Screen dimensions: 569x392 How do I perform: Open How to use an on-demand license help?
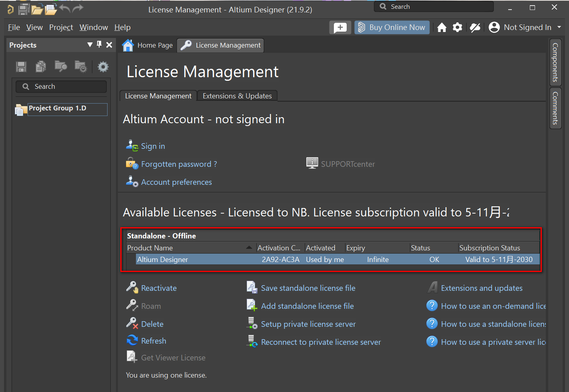tap(493, 306)
